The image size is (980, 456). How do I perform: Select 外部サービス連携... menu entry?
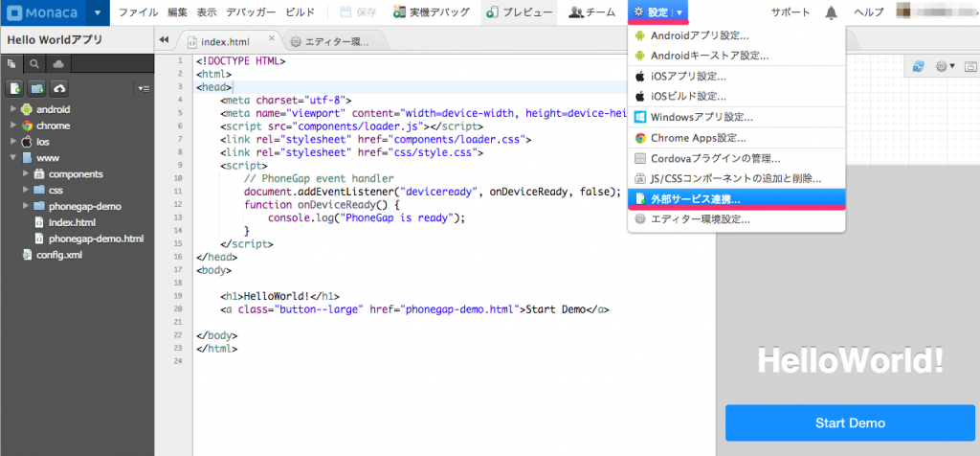tap(736, 199)
